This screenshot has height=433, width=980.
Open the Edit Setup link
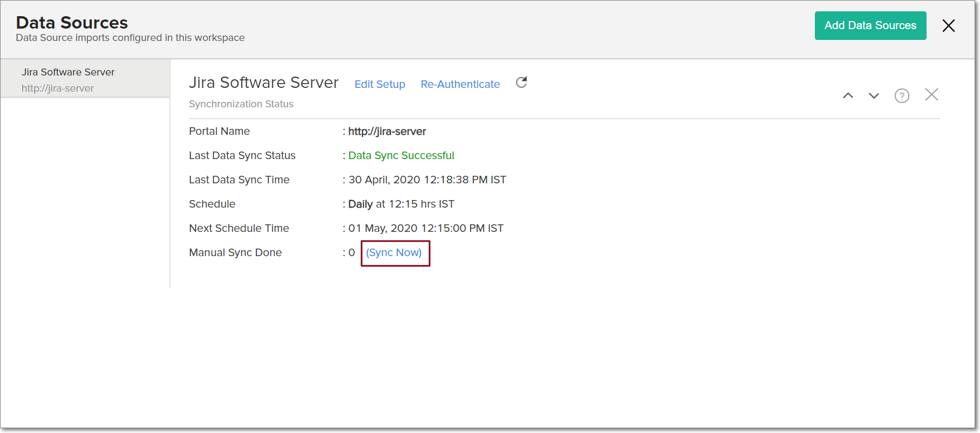(379, 84)
